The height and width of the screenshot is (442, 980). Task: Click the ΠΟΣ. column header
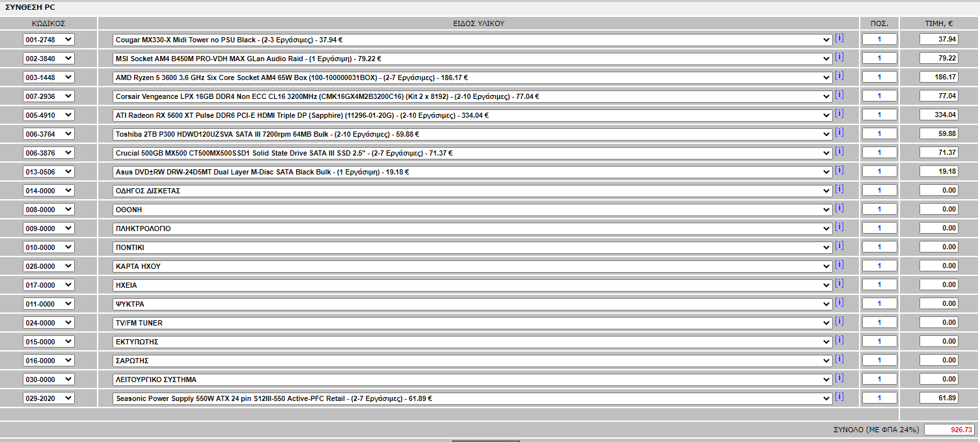point(880,23)
